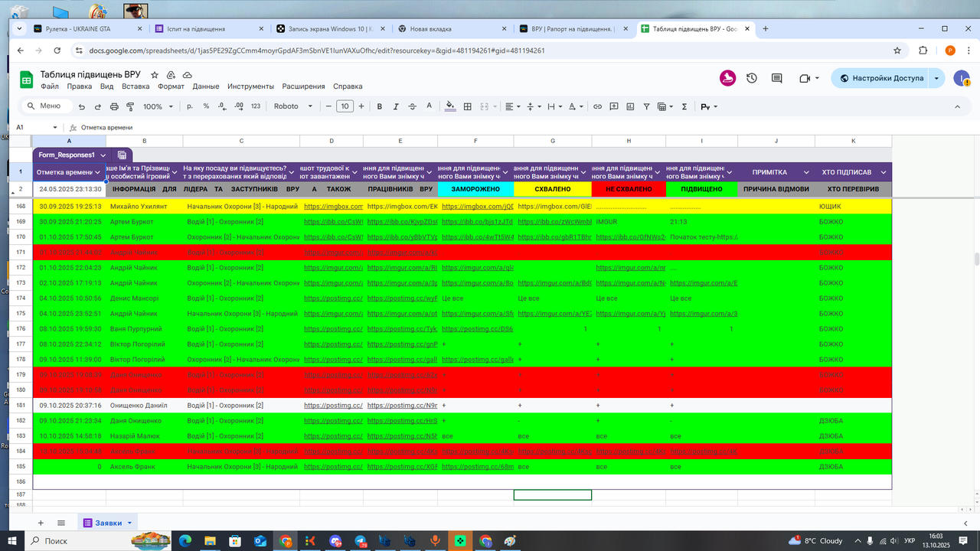Open horizontal align dropdown
980x551 pixels.
513,106
